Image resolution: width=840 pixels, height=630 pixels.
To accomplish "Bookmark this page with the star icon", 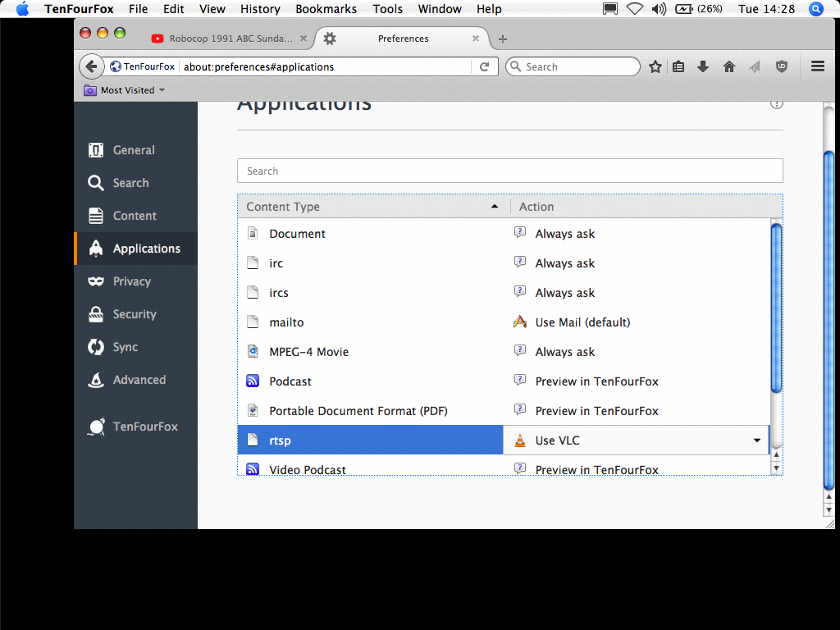I will pos(655,66).
